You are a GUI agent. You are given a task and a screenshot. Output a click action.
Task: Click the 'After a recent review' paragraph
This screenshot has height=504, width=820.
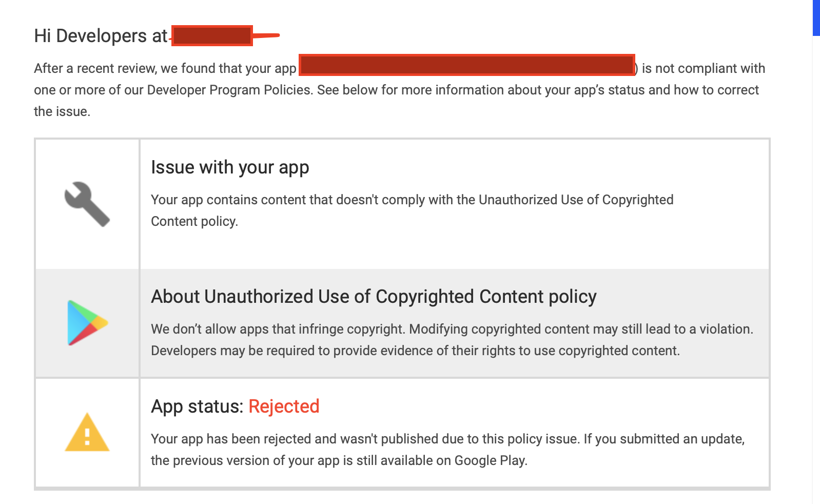click(400, 90)
